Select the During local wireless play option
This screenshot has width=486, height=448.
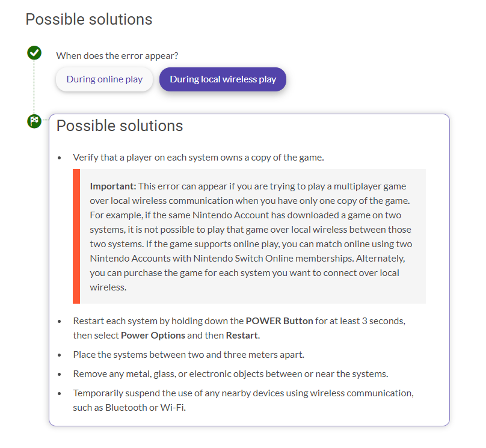[x=223, y=79]
